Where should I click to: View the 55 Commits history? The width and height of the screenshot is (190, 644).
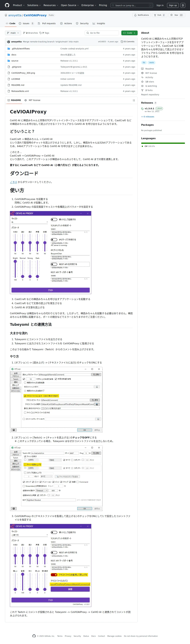click(127, 42)
